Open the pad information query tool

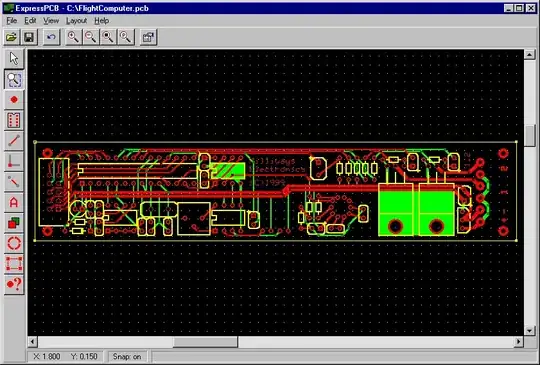(x=14, y=284)
